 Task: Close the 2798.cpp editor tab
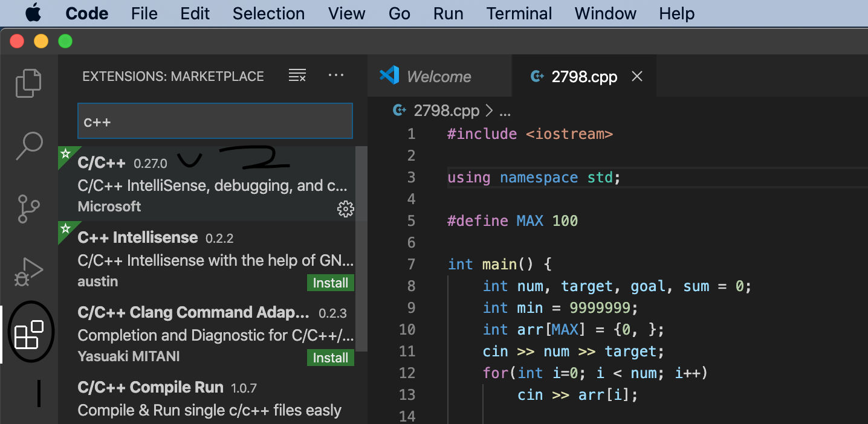pos(636,77)
